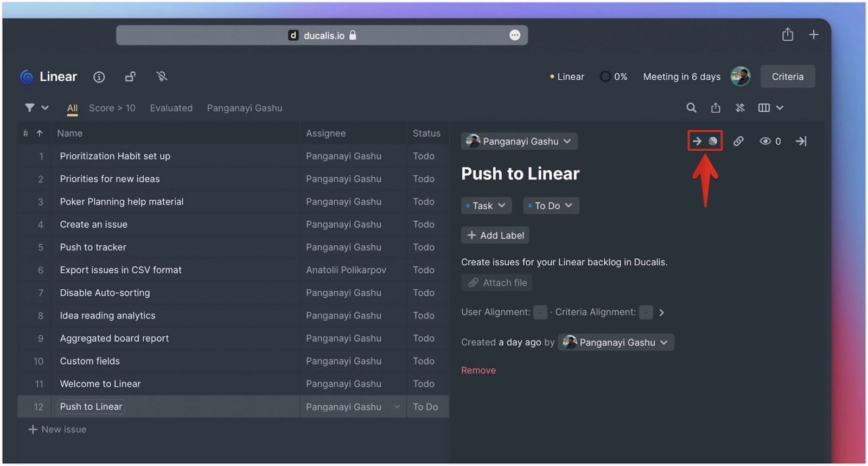Click the export board icon in toolbar
The height and width of the screenshot is (466, 868).
(716, 108)
